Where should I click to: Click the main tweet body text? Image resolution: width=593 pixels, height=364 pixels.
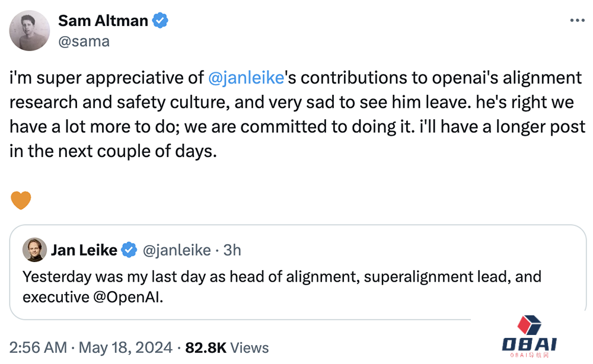[297, 114]
